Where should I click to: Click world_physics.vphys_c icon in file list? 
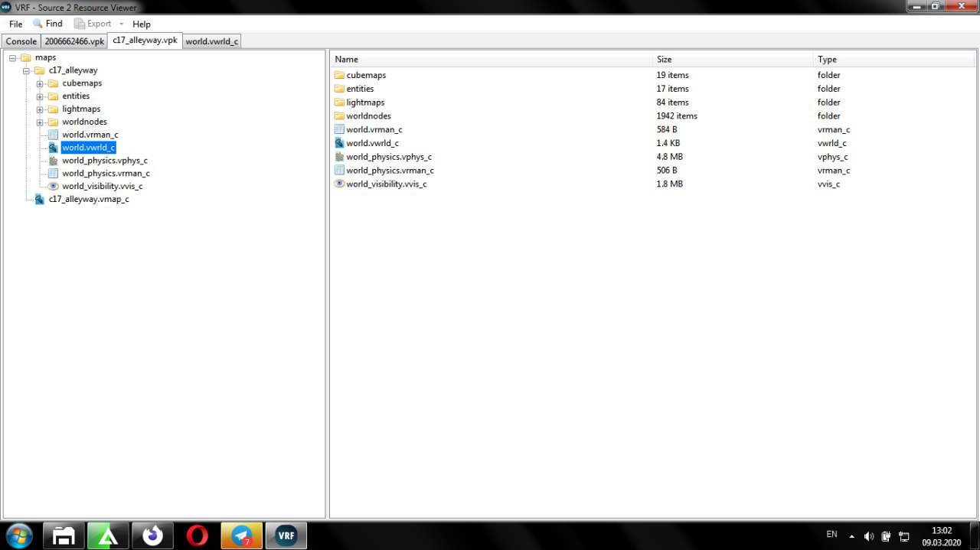[x=340, y=157]
